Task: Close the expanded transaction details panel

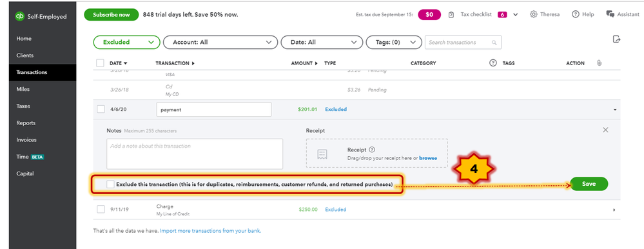Action: coord(605,130)
